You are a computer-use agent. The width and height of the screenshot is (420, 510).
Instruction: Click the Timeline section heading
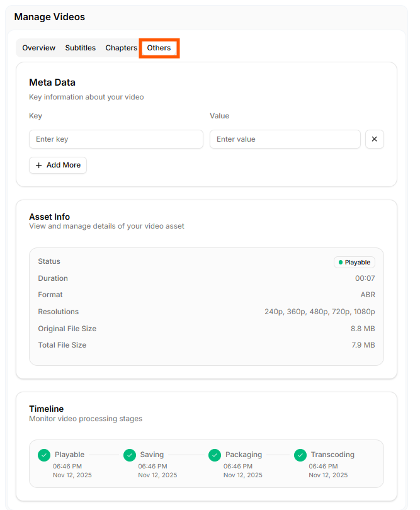(47, 409)
